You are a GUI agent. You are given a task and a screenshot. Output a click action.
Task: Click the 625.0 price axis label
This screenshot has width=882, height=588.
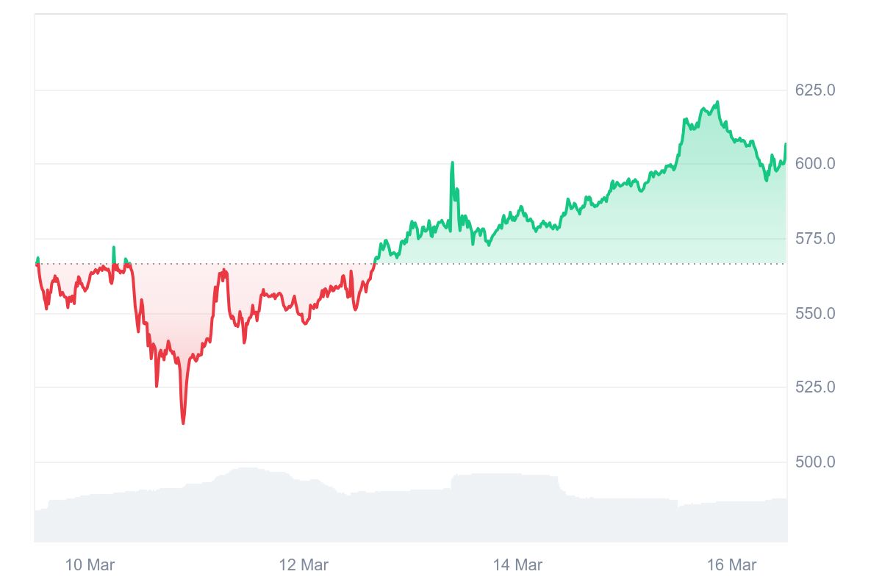pos(815,90)
